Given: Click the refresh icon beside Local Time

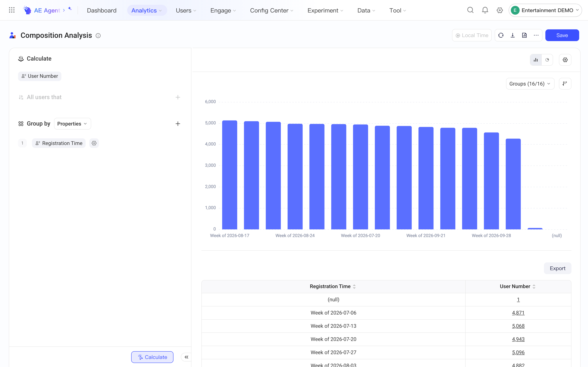Looking at the screenshot, I should pyautogui.click(x=501, y=35).
